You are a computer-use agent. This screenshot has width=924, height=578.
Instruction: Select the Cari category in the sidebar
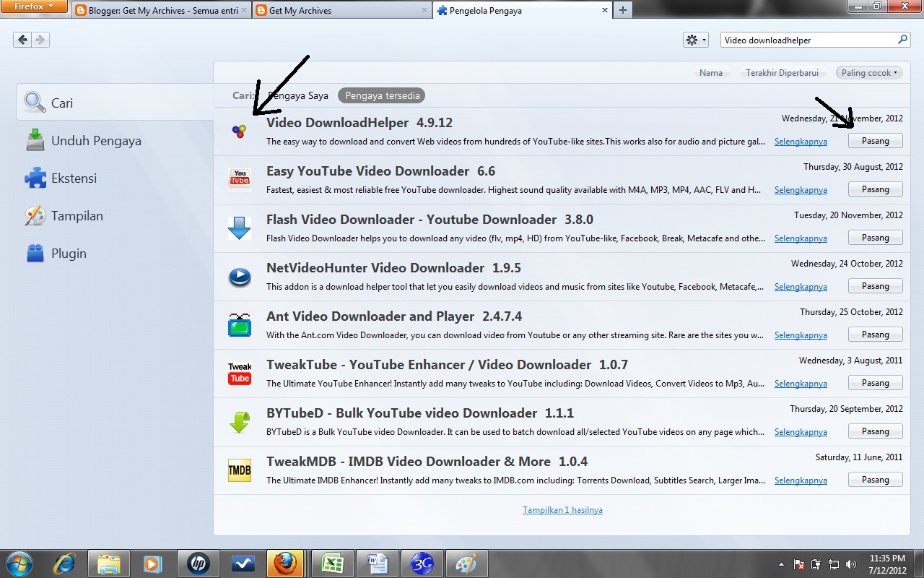pyautogui.click(x=115, y=103)
